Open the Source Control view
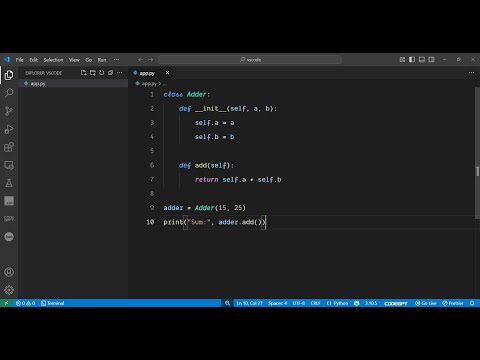 tap(9, 111)
